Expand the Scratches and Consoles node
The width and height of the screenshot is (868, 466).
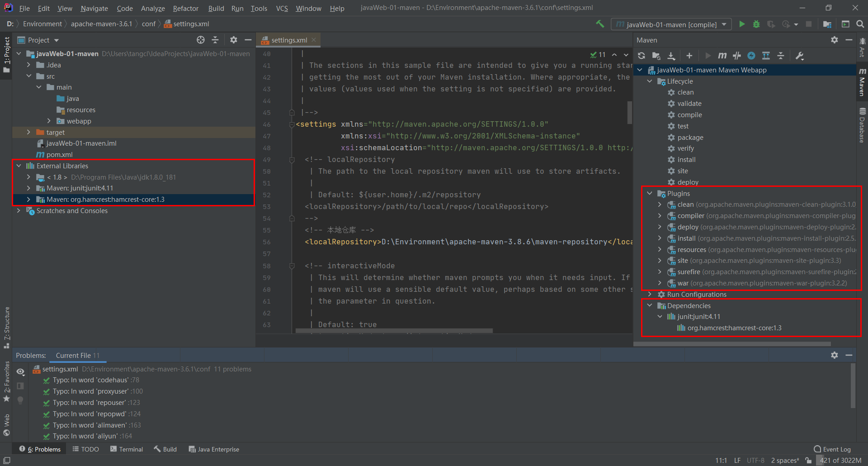click(x=19, y=211)
